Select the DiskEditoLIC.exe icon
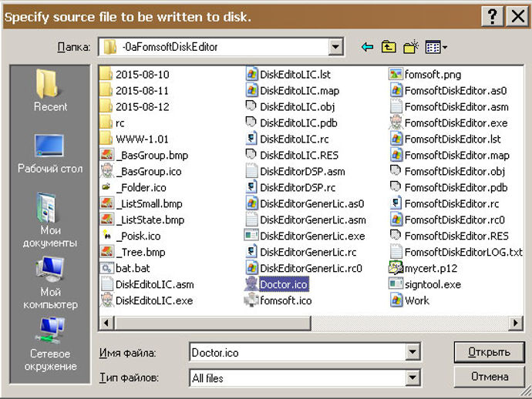Image resolution: width=532 pixels, height=399 pixels. point(106,300)
